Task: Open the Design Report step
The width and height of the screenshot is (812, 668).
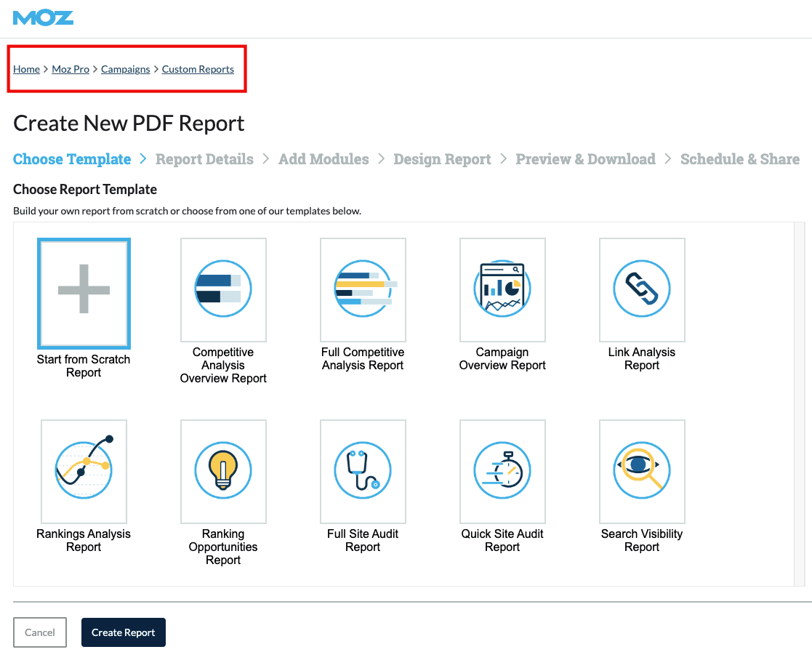Action: (x=442, y=159)
